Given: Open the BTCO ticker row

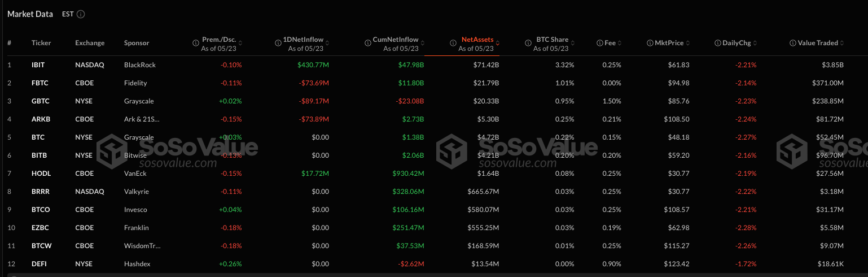Looking at the screenshot, I should [41, 210].
